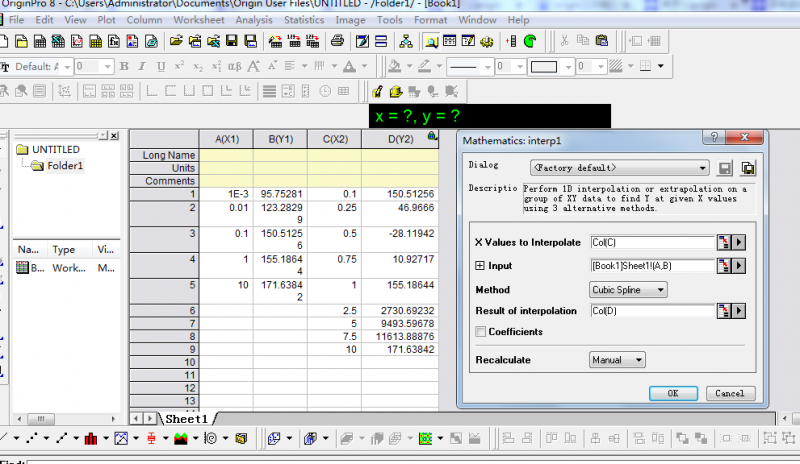Expand the Input tree node
This screenshot has height=464, width=800.
(x=479, y=266)
